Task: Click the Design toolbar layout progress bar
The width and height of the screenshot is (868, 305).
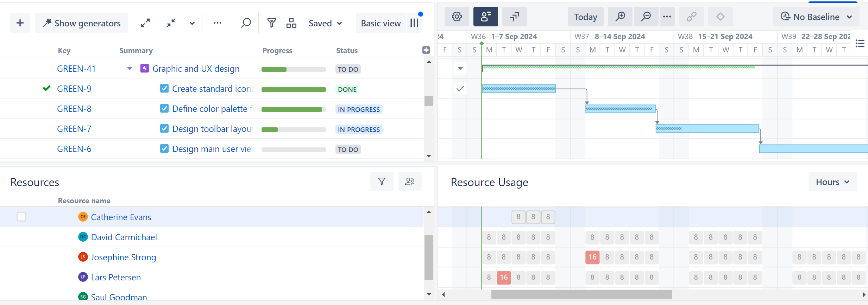Action: [x=294, y=129]
